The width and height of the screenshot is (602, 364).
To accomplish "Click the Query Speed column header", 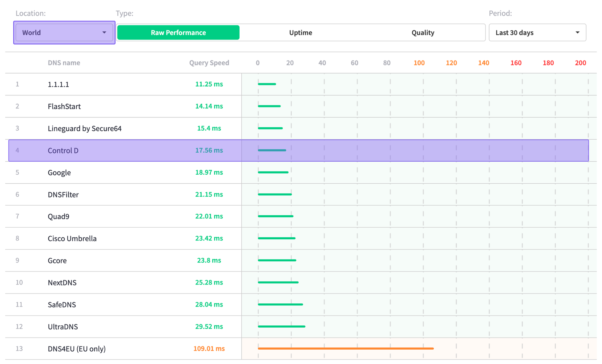I will coord(209,63).
